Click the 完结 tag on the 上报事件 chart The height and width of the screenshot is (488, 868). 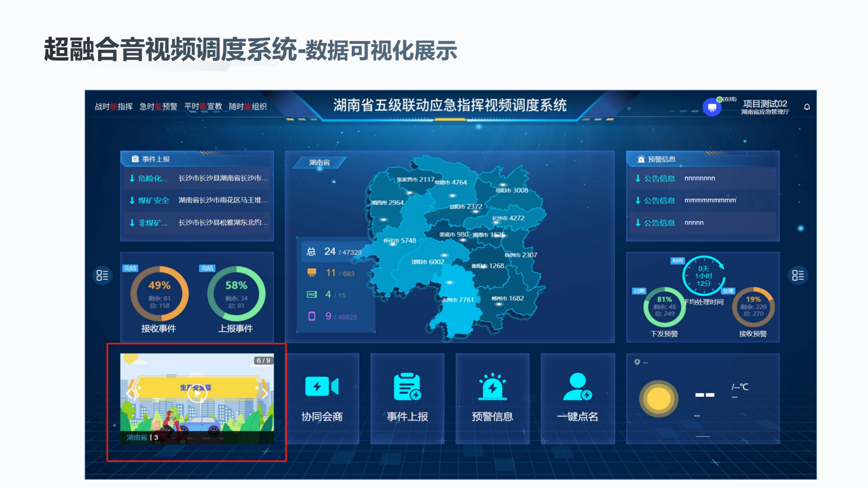(207, 268)
